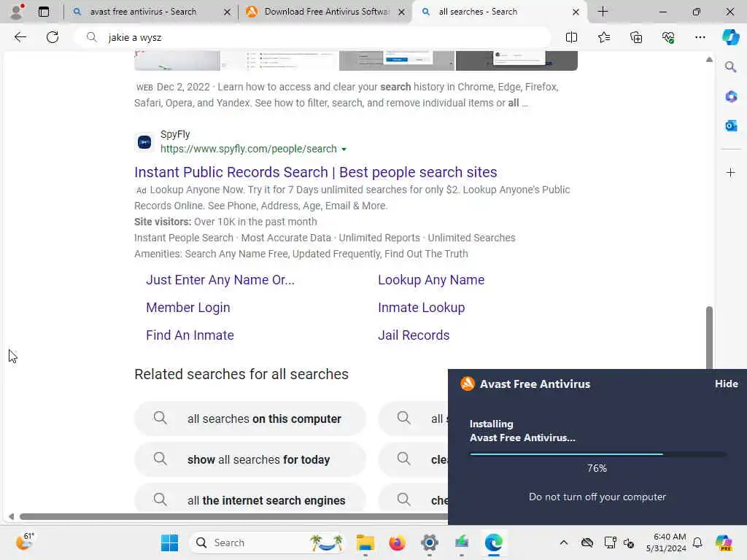Click the Avast logo in installer popup

(468, 384)
